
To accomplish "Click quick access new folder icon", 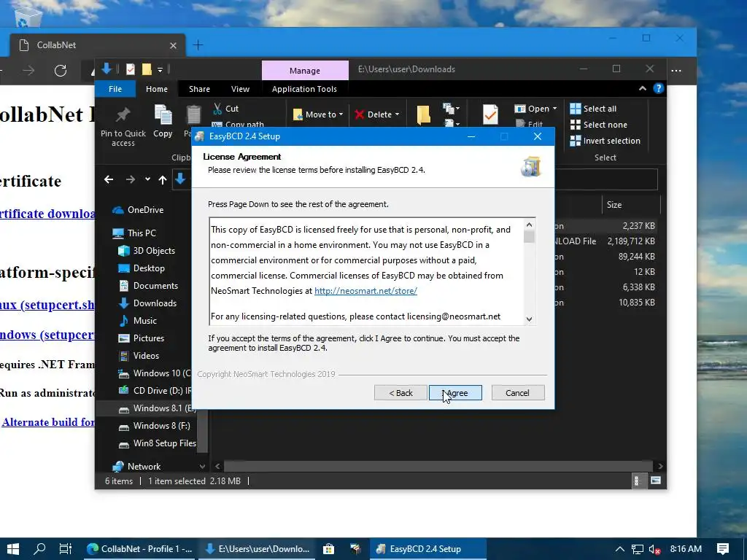I will click(x=147, y=69).
